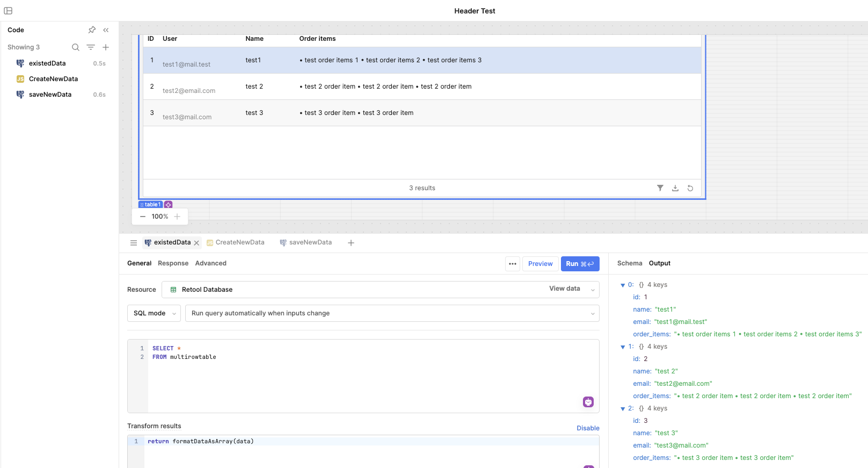Screen dimensions: 868x468
Task: Open the Response settings tab
Action: 173,263
